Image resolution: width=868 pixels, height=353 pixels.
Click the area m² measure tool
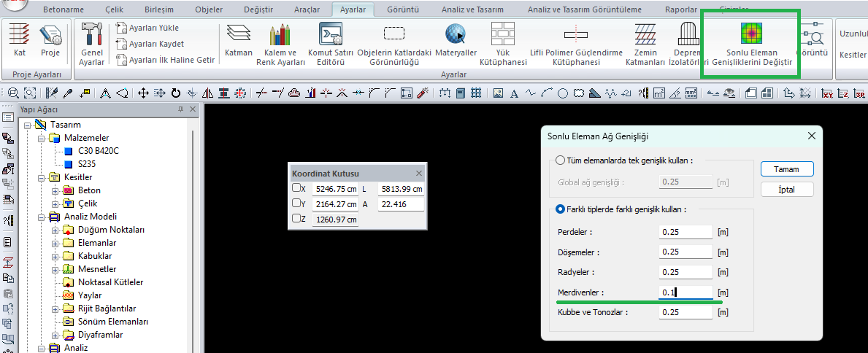[x=658, y=93]
